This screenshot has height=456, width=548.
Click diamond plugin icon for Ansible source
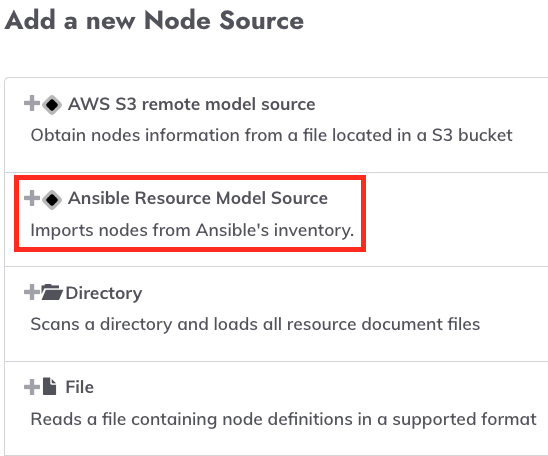pyautogui.click(x=52, y=200)
